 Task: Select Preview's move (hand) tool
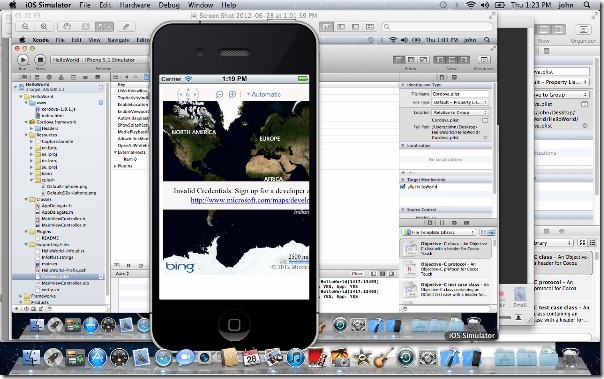click(67, 27)
